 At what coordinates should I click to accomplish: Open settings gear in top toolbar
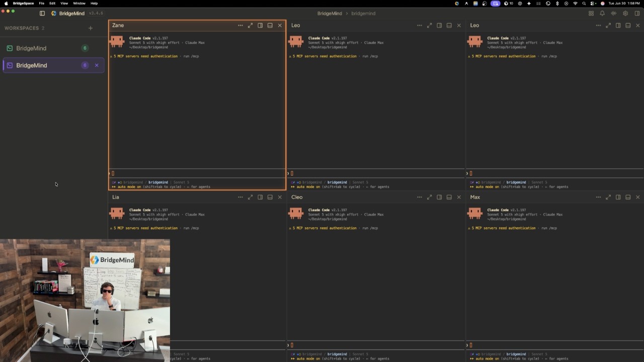click(x=625, y=14)
